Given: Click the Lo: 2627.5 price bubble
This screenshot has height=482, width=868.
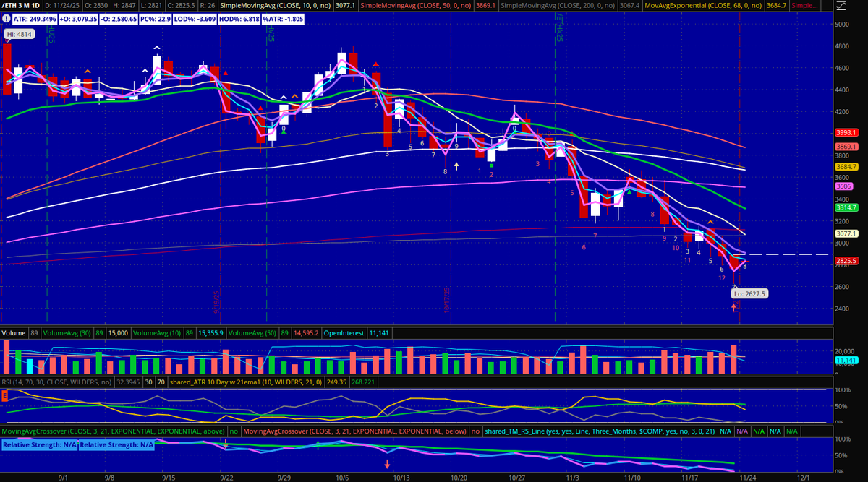Looking at the screenshot, I should [751, 294].
